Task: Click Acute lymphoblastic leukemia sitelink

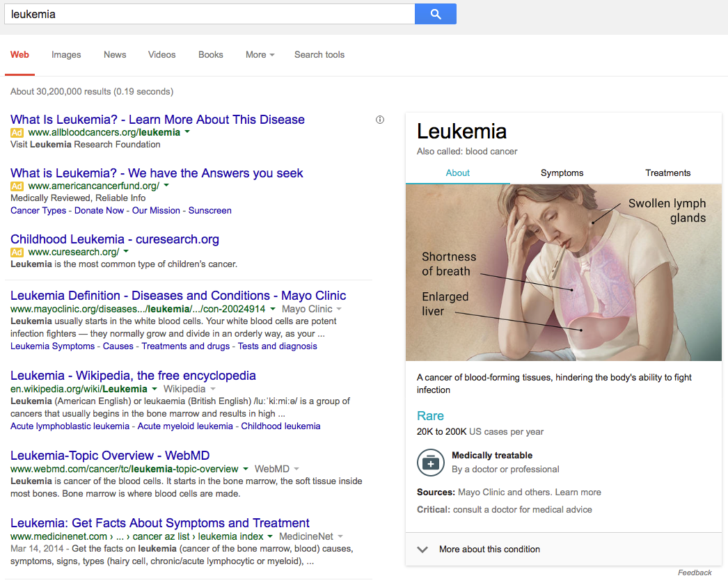Action: (x=70, y=426)
